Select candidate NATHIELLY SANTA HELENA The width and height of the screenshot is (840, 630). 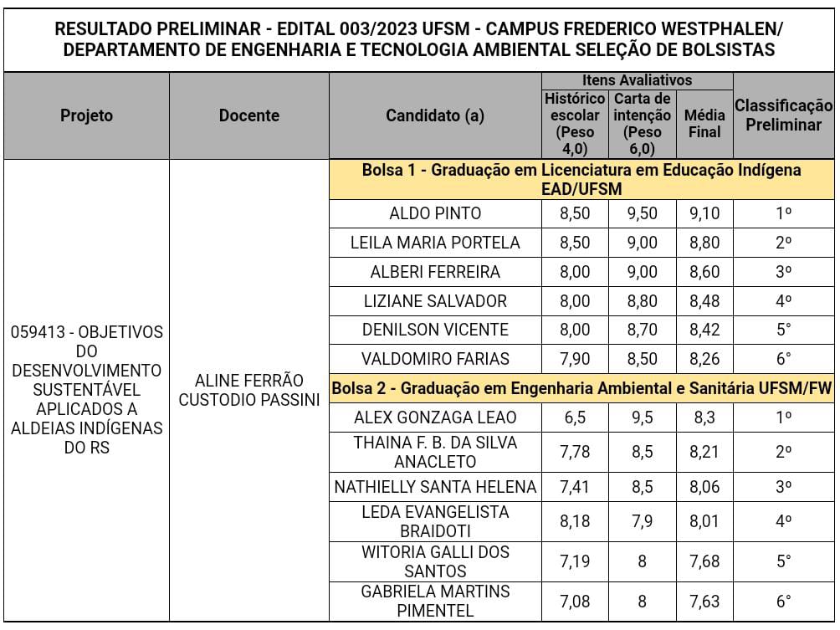coord(435,486)
